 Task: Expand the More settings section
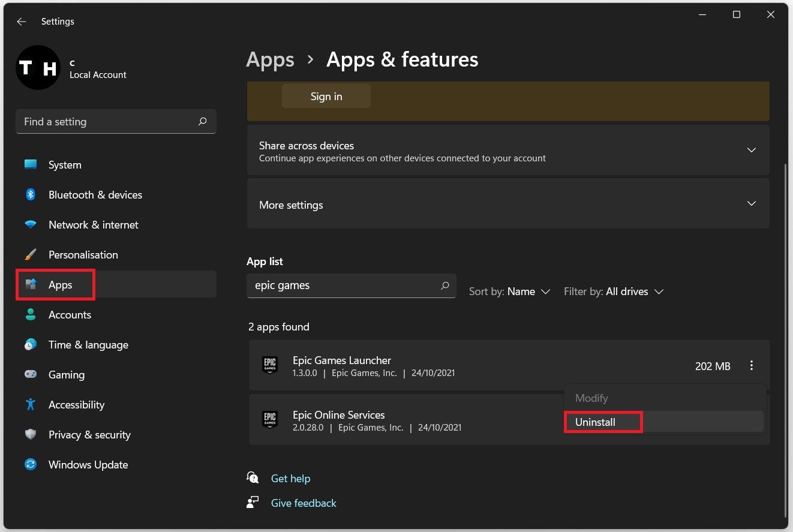click(x=751, y=204)
